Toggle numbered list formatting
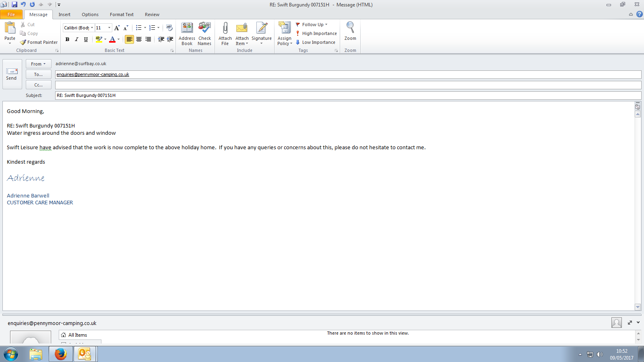Screen dimensions: 644x362 tap(152, 28)
